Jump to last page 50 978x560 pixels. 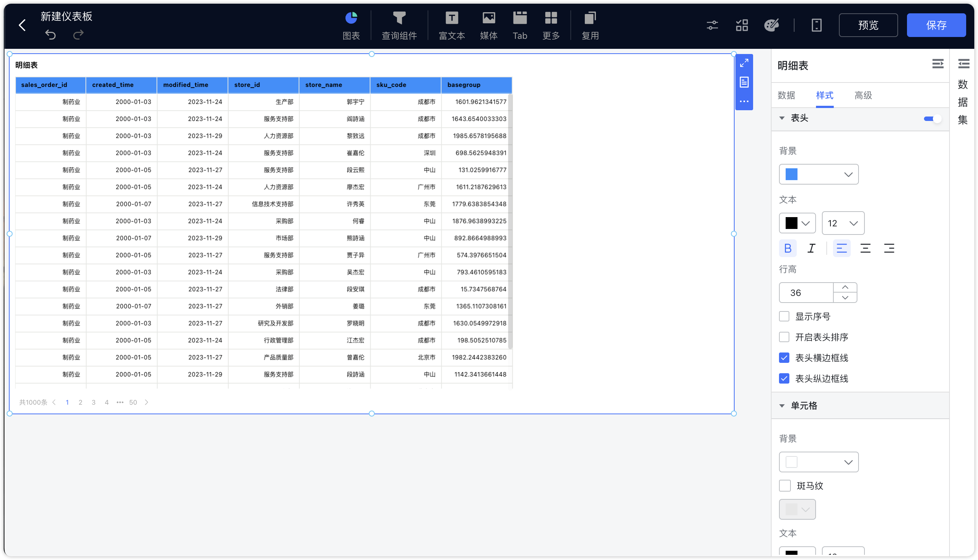(x=133, y=403)
